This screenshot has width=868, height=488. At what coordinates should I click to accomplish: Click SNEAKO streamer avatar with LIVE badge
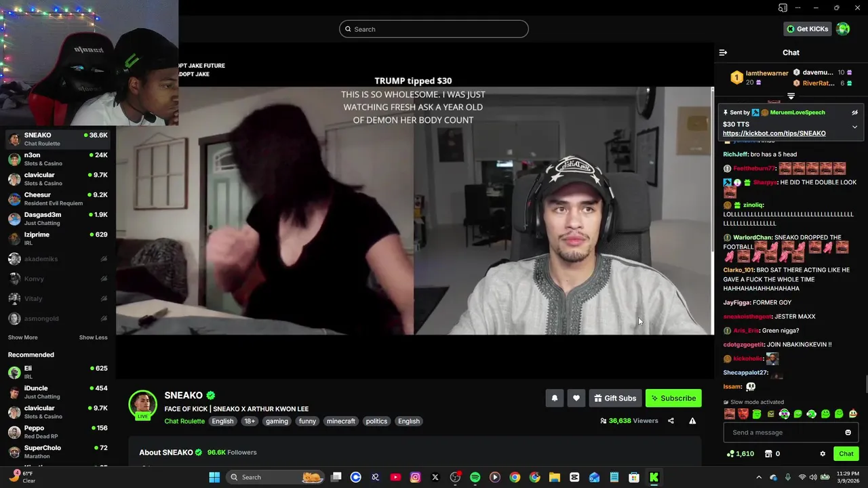[x=142, y=405]
